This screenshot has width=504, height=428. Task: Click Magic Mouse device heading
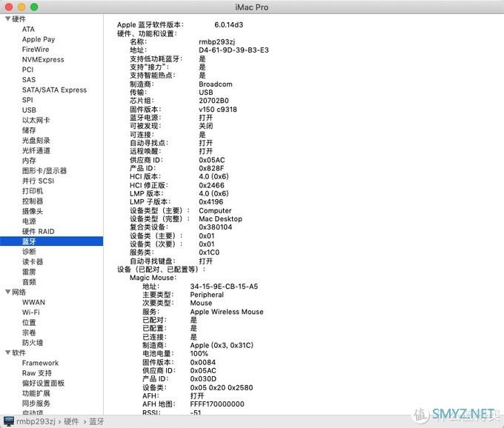pyautogui.click(x=153, y=278)
